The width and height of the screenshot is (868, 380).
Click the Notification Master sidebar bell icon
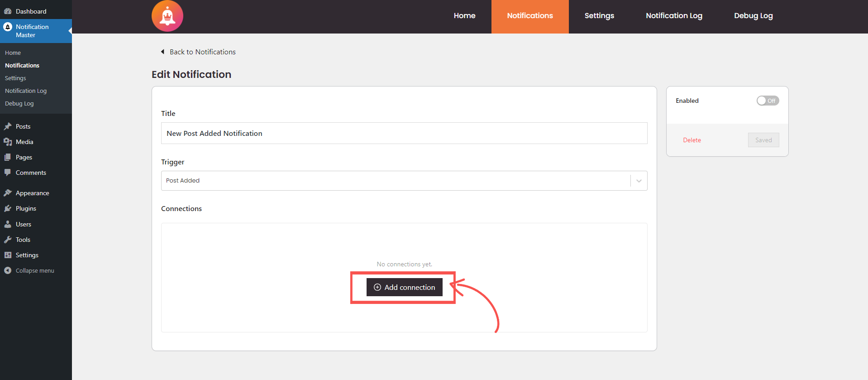(8, 27)
